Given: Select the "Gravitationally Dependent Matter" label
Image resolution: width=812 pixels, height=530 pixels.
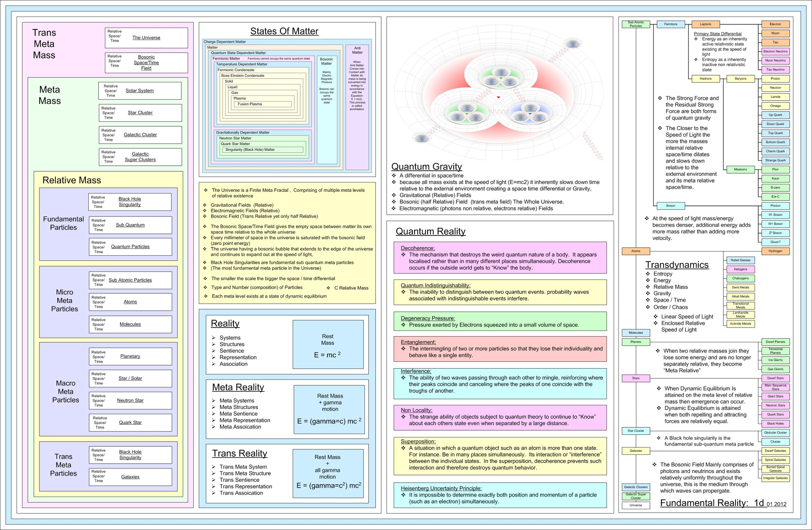Looking at the screenshot, I should (x=243, y=133).
